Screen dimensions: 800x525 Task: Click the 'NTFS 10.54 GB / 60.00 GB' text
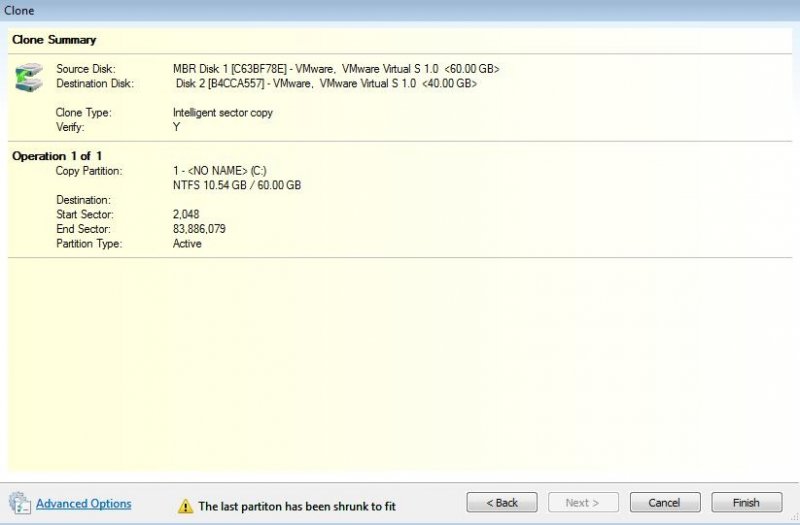(x=237, y=185)
